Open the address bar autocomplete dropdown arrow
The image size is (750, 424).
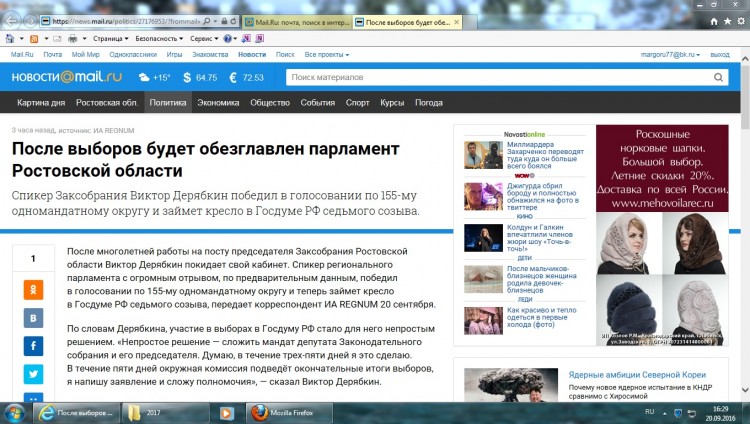point(215,21)
